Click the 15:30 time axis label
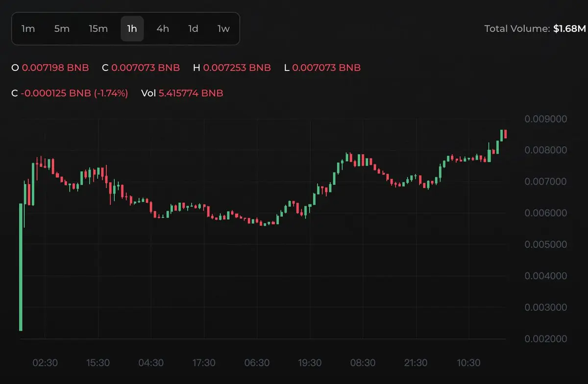 tap(98, 363)
